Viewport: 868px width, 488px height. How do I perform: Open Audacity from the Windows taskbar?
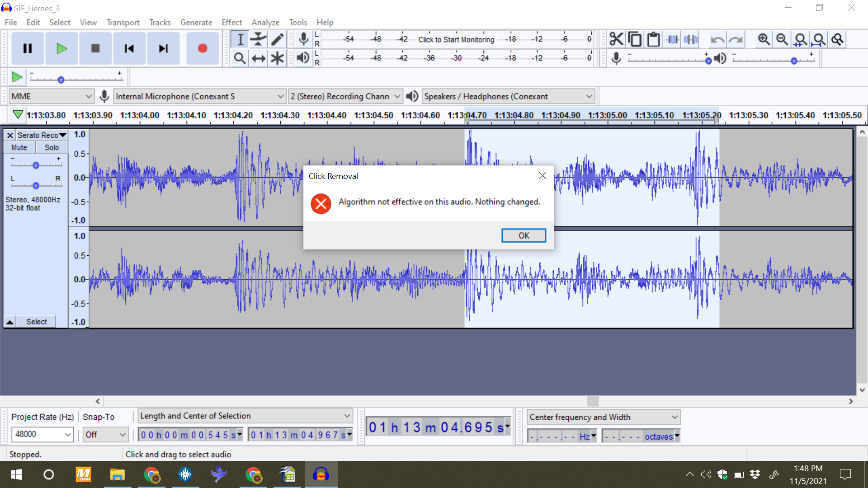pyautogui.click(x=321, y=474)
